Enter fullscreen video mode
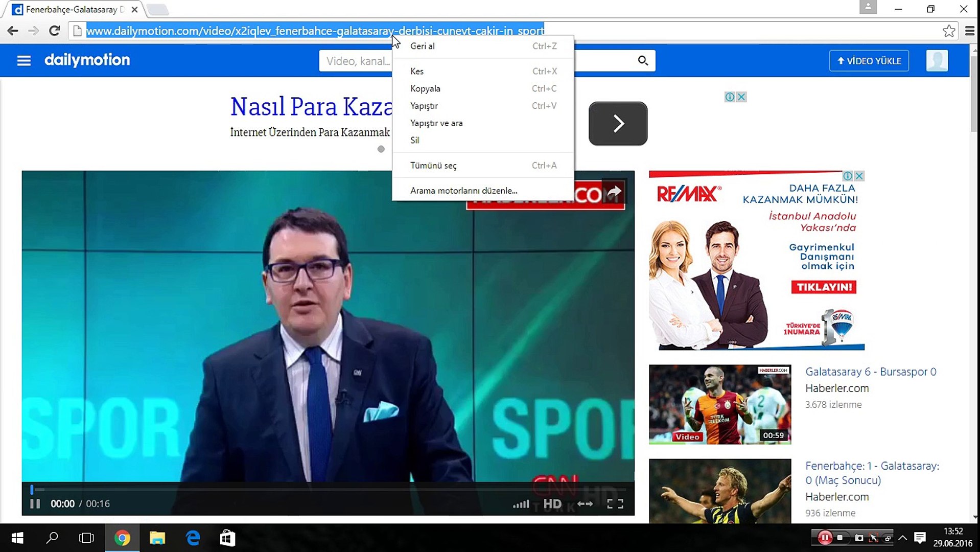Viewport: 980px width, 552px height. (615, 504)
